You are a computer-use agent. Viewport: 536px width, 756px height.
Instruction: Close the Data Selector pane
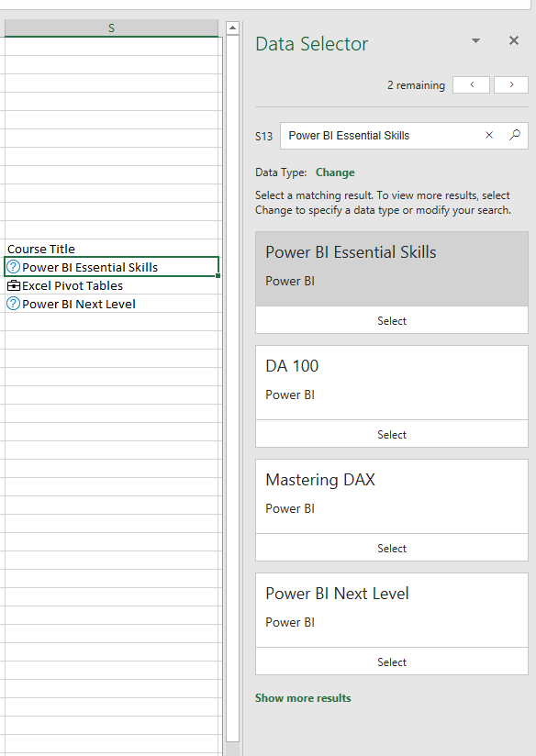click(x=513, y=40)
